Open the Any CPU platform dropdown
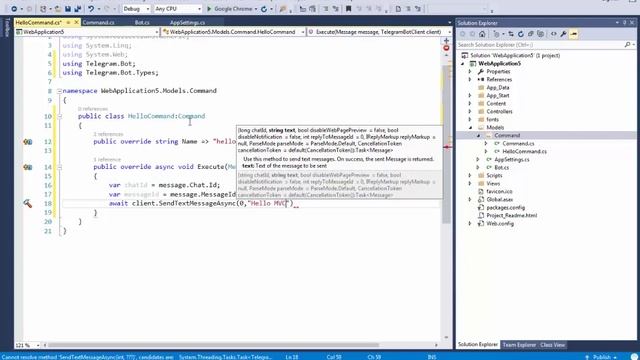 (178, 9)
